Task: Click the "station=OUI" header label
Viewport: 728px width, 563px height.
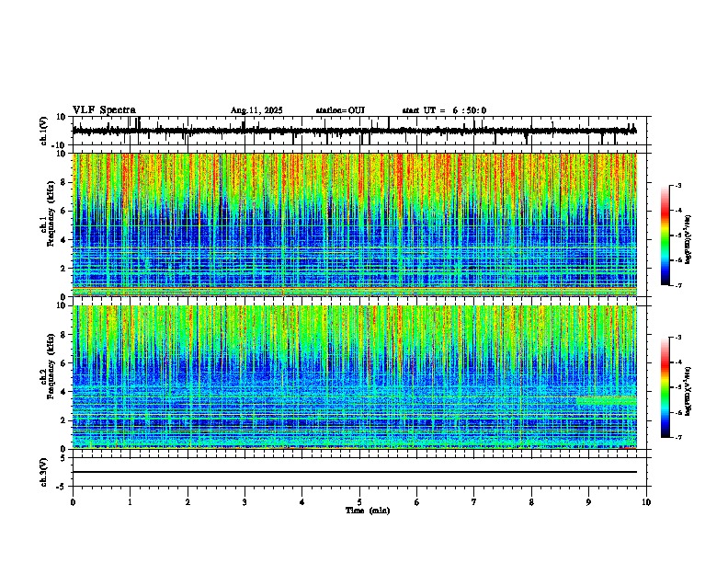Action: click(340, 110)
